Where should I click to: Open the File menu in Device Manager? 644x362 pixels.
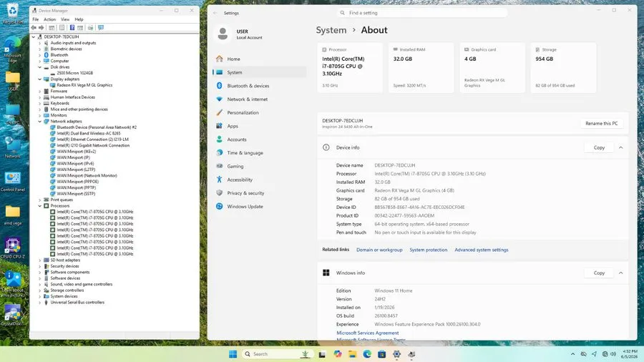coord(36,19)
